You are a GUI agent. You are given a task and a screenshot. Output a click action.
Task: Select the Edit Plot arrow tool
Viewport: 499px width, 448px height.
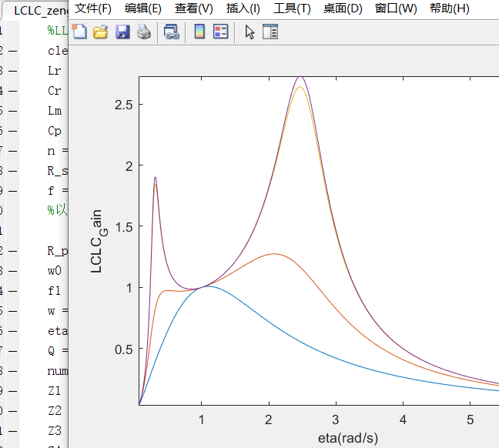tap(249, 32)
